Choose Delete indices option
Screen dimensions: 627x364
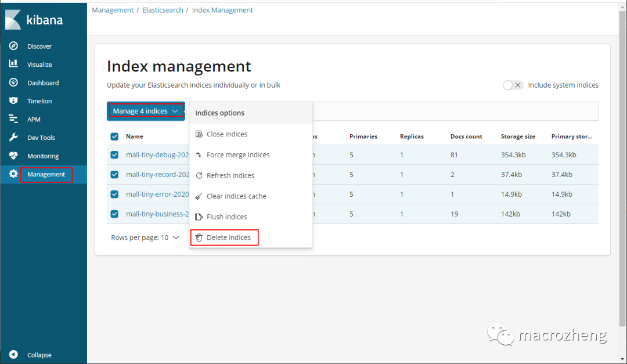tap(251, 237)
